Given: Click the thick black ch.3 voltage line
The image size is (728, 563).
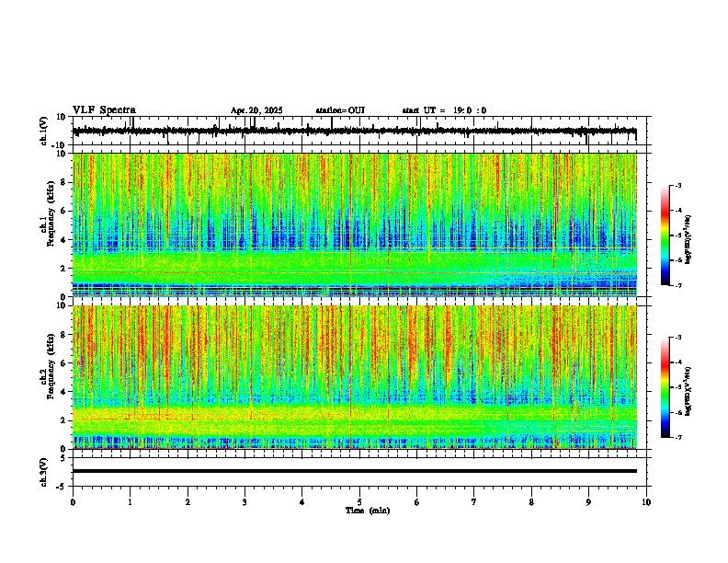Looking at the screenshot, I should [354, 471].
